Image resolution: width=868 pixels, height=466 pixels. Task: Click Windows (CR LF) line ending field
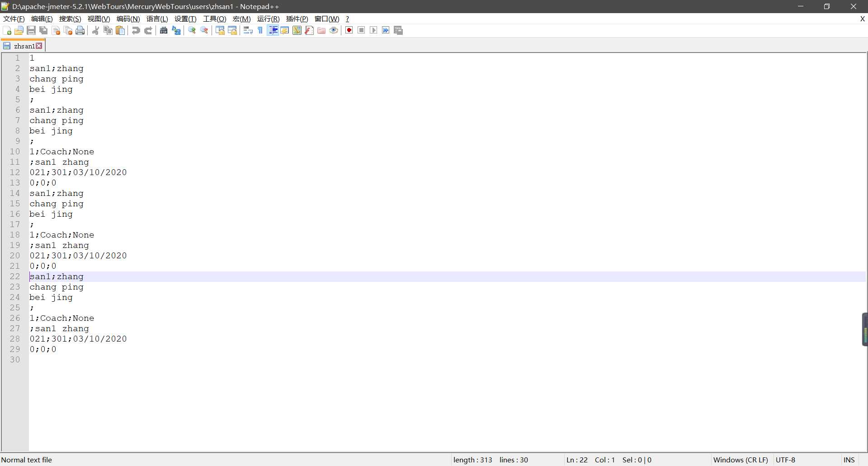coord(741,460)
